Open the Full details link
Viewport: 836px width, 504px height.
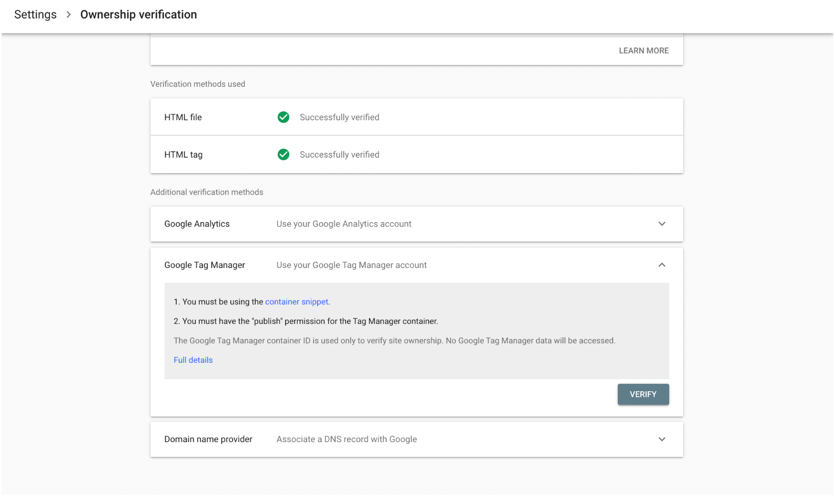(x=193, y=360)
